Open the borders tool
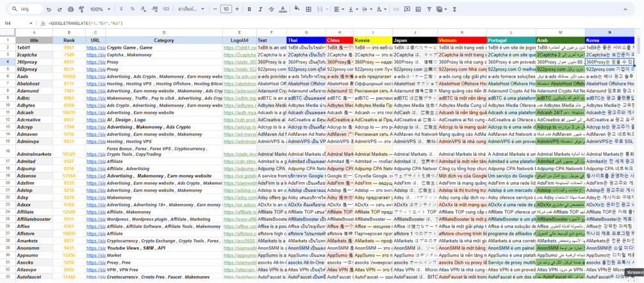 click(308, 9)
